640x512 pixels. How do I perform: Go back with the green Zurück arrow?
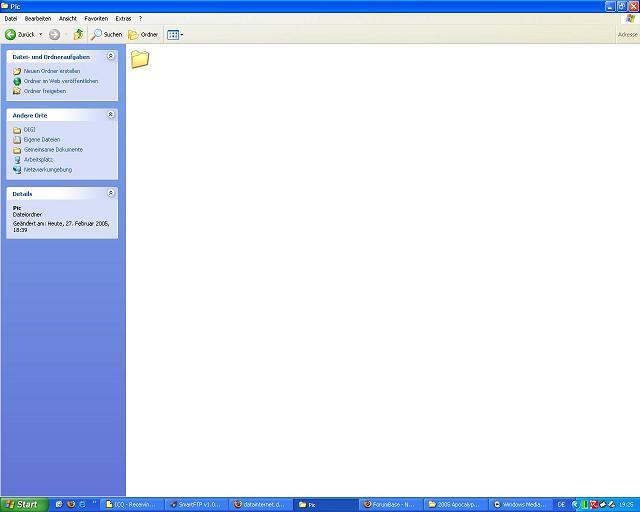coord(20,35)
